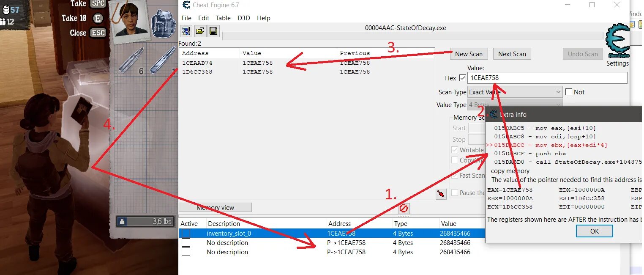This screenshot has width=644, height=275.
Task: Open the Scan Type dropdown
Action: [515, 92]
